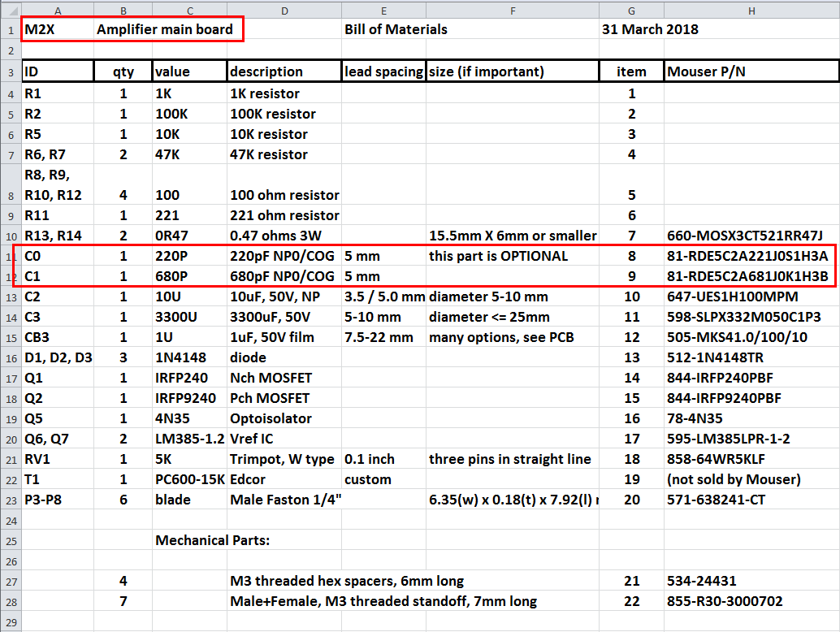This screenshot has width=840, height=632.
Task: Click the '31 March 2018' date cell
Action: [x=650, y=29]
